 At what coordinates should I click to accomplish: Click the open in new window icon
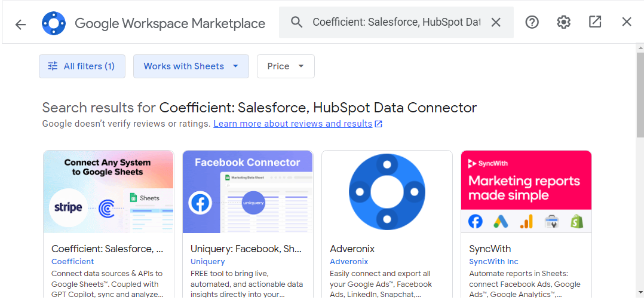(x=595, y=22)
